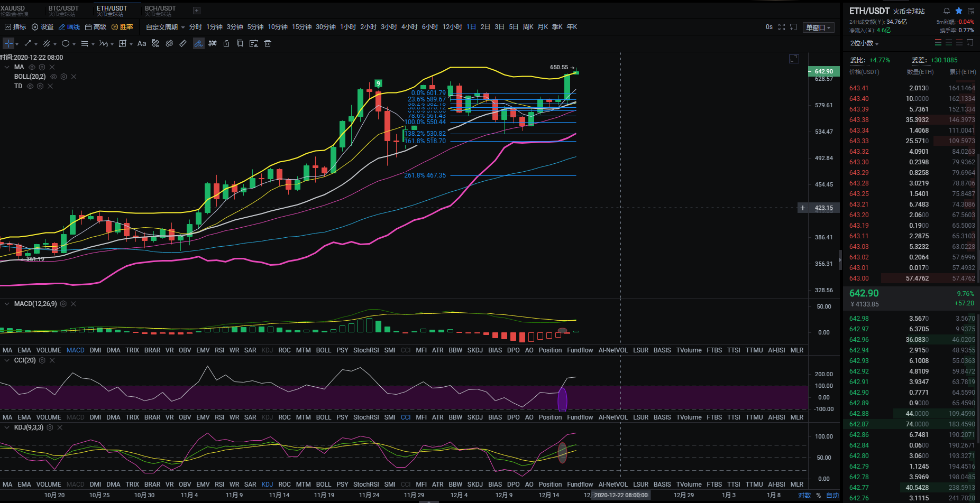Toggle auto scale 自动
The height and width of the screenshot is (503, 980).
click(x=832, y=495)
